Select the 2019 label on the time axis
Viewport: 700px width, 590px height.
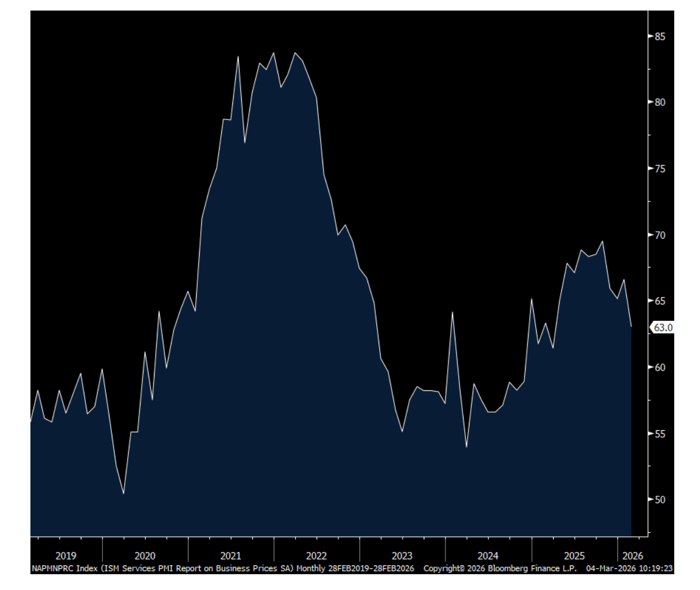[x=65, y=555]
